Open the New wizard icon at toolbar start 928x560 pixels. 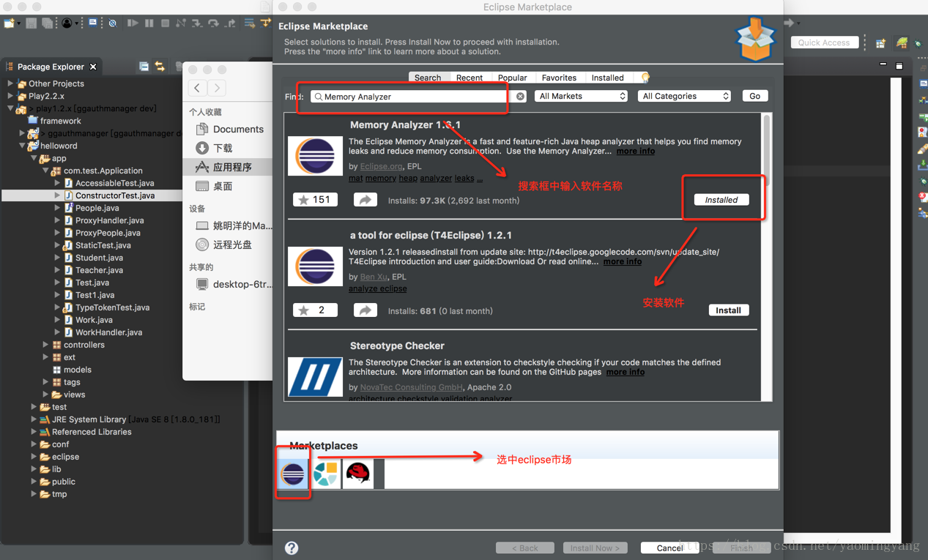coord(10,23)
